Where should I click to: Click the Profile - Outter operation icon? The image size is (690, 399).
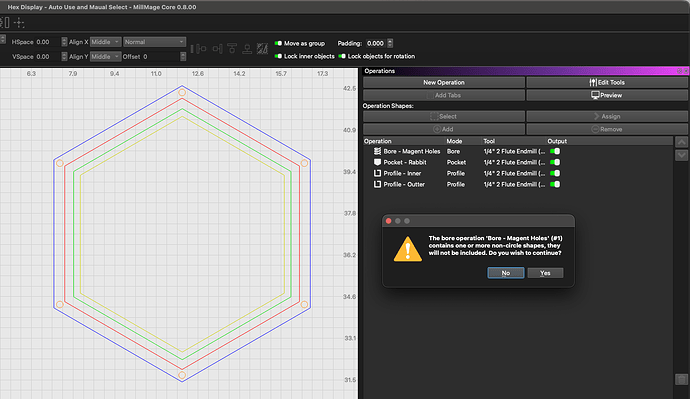377,184
